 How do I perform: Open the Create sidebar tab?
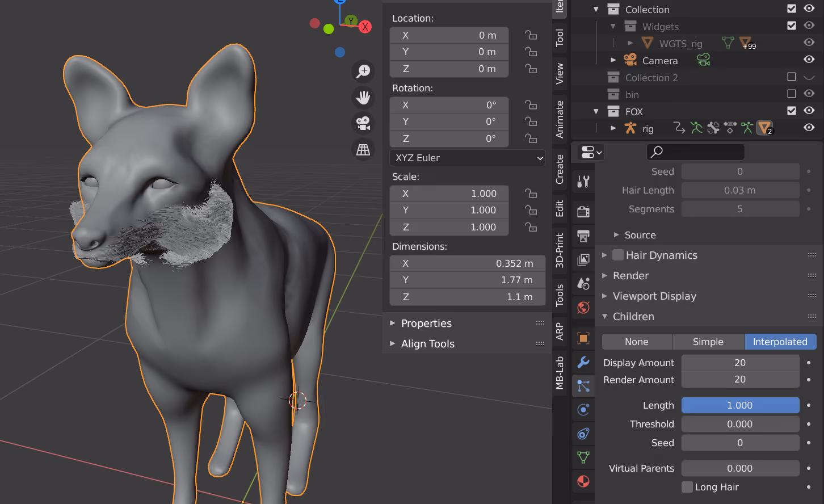(560, 169)
